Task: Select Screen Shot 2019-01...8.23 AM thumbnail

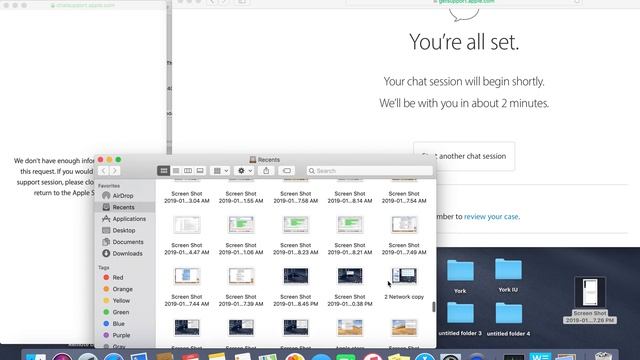Action: (296, 225)
